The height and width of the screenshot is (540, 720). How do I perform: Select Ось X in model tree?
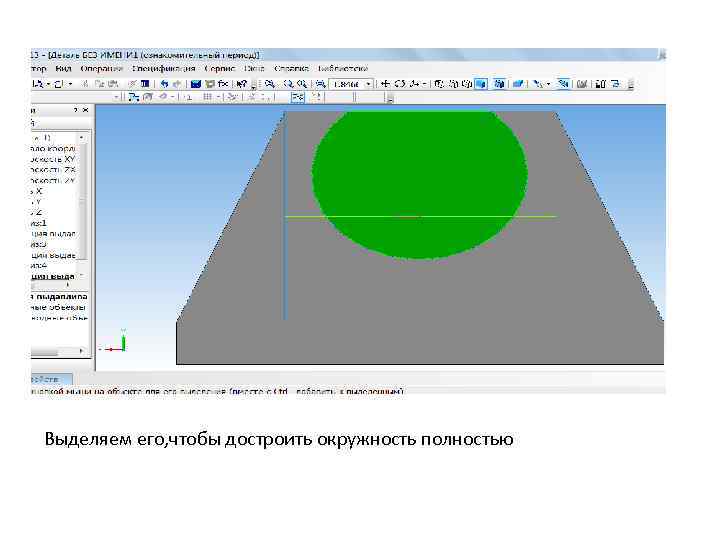click(x=37, y=191)
